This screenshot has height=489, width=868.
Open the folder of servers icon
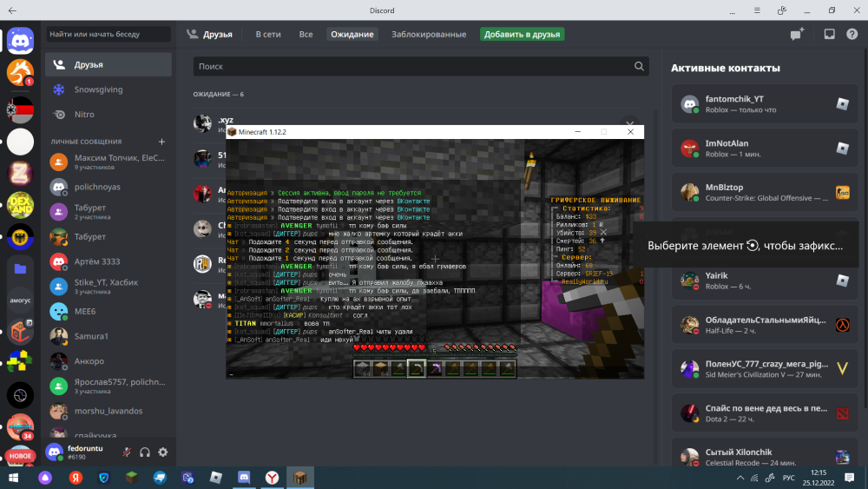pos(21,269)
